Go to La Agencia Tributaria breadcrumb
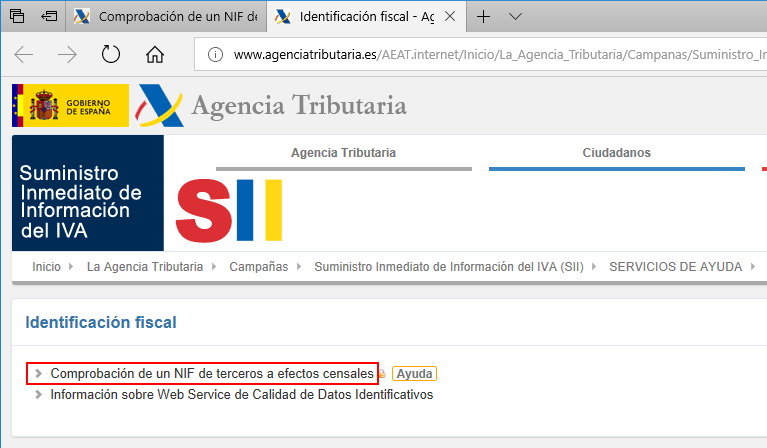 [x=145, y=267]
